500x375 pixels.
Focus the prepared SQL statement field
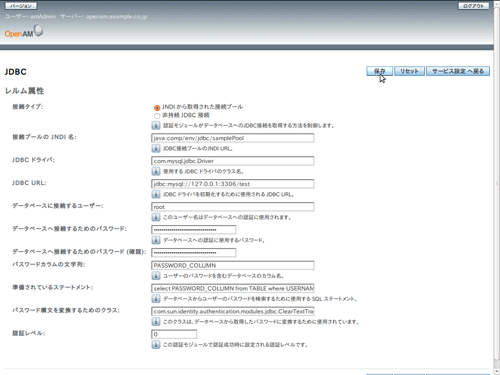click(233, 288)
